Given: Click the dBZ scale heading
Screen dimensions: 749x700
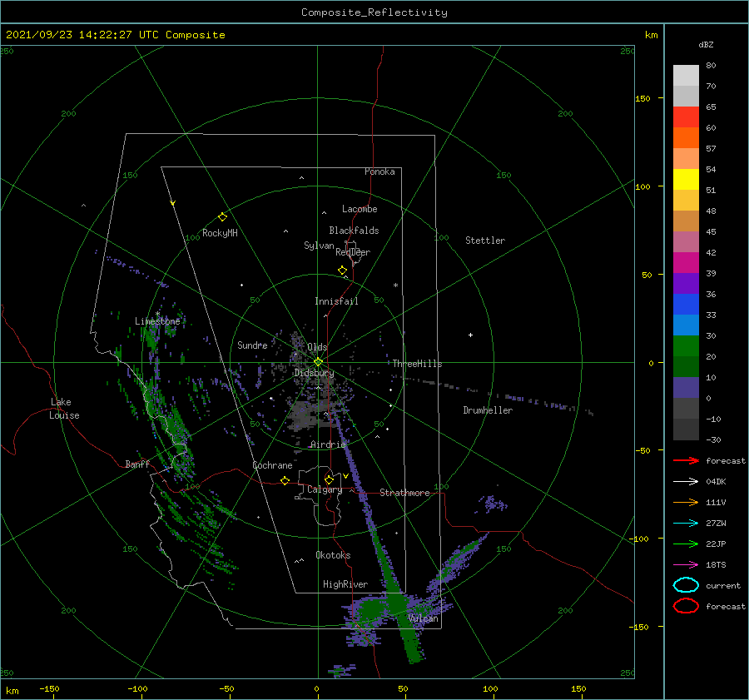Looking at the screenshot, I should click(706, 44).
